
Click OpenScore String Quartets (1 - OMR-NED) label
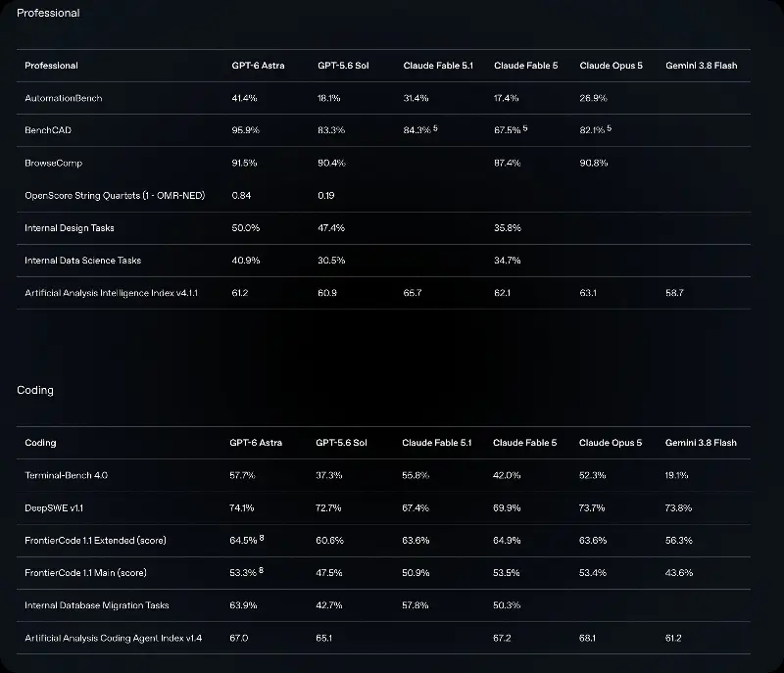tap(115, 195)
